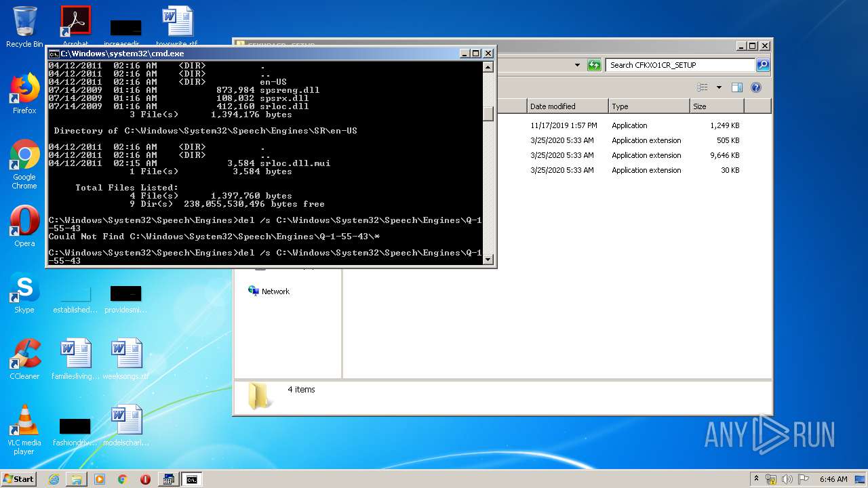This screenshot has height=488, width=868.
Task: Launch CCleaner from the desktop
Action: point(24,359)
